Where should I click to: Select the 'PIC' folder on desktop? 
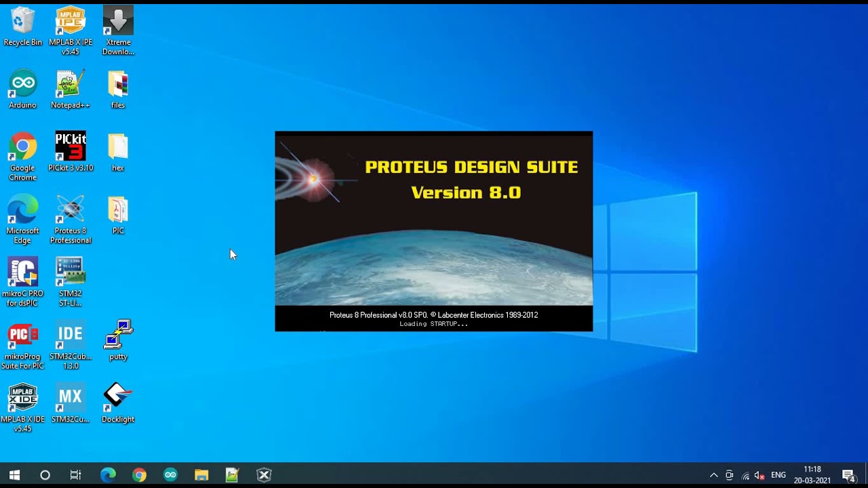(x=118, y=215)
